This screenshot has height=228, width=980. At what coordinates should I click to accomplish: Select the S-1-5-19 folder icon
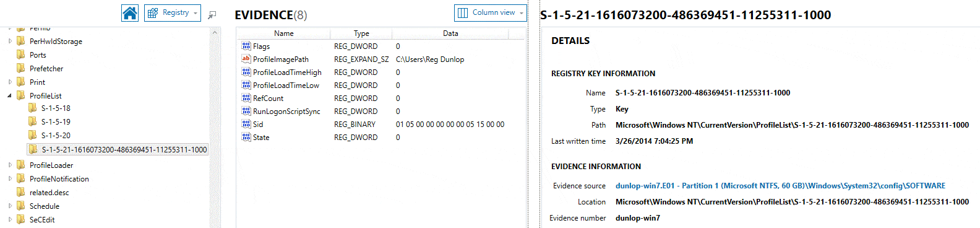pos(33,121)
